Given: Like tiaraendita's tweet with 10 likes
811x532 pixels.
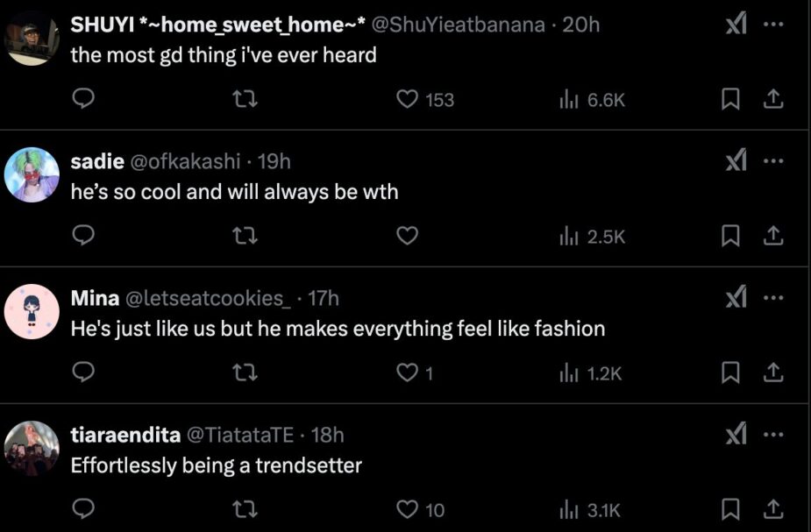Looking at the screenshot, I should 408,509.
